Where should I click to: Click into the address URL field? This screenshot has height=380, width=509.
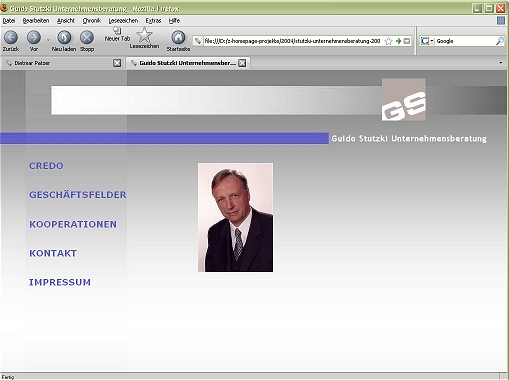[x=292, y=41]
